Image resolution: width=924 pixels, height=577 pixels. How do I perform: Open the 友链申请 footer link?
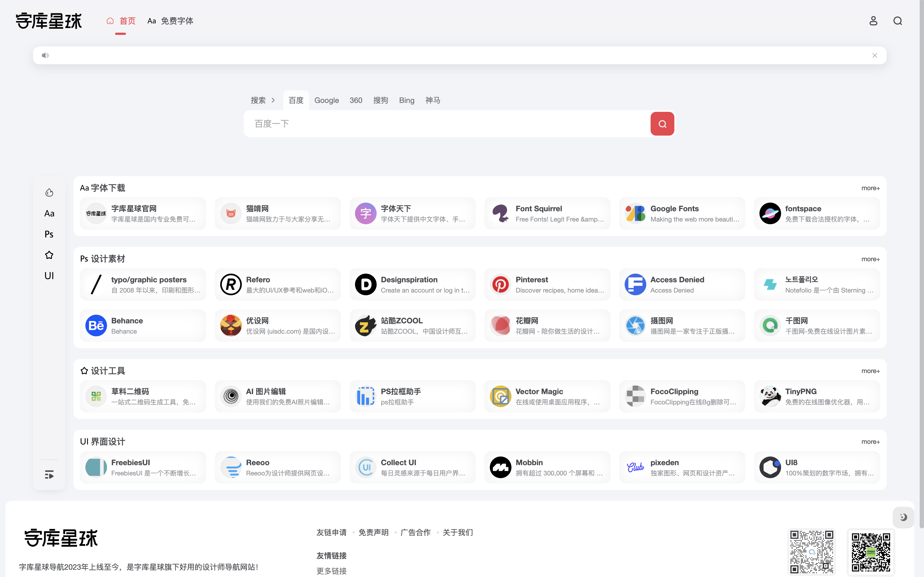331,532
